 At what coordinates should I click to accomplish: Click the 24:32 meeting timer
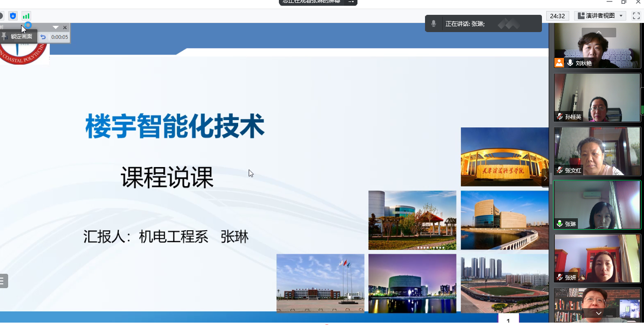(x=557, y=16)
